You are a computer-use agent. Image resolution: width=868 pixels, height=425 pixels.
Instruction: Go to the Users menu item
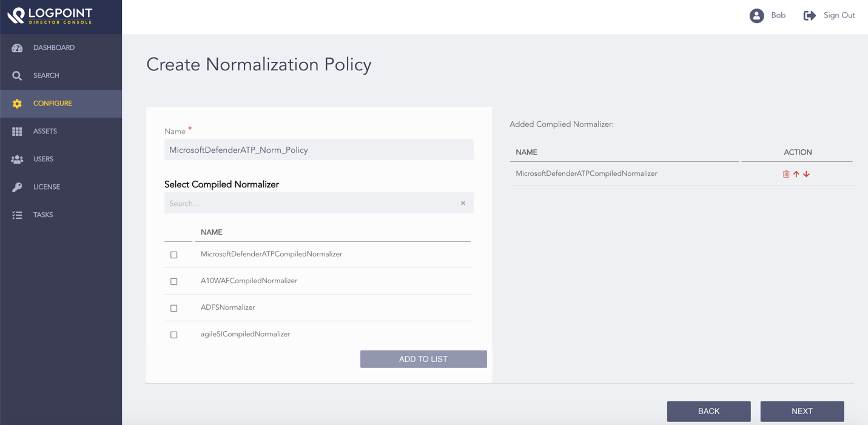click(x=43, y=159)
